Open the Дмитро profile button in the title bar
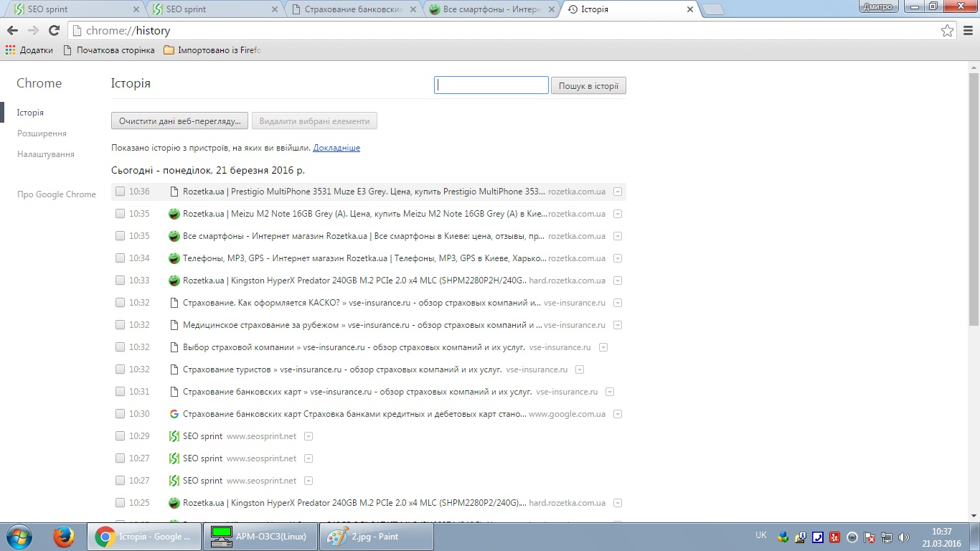 [879, 6]
